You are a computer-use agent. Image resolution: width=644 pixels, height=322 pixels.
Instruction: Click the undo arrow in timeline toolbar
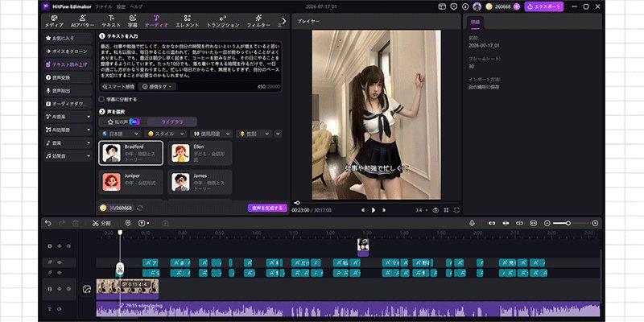tap(48, 223)
